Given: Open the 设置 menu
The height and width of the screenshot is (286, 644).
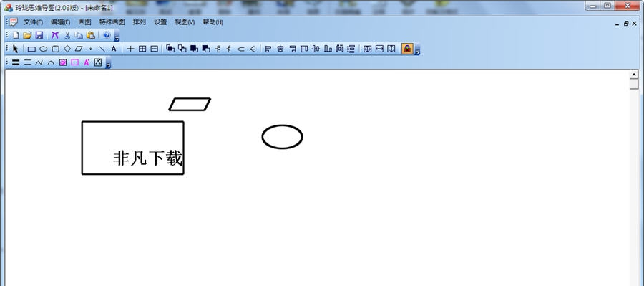Looking at the screenshot, I should (x=160, y=22).
